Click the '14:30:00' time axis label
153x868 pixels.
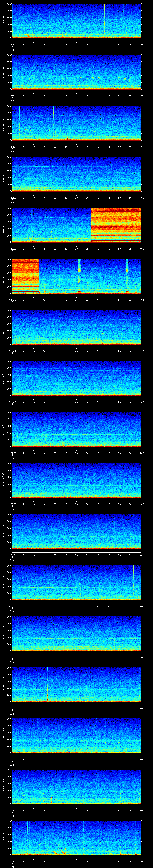[x=12, y=861]
